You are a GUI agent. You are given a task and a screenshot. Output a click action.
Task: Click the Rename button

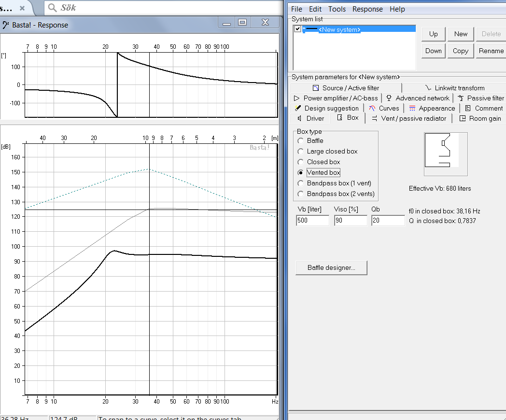click(x=491, y=51)
